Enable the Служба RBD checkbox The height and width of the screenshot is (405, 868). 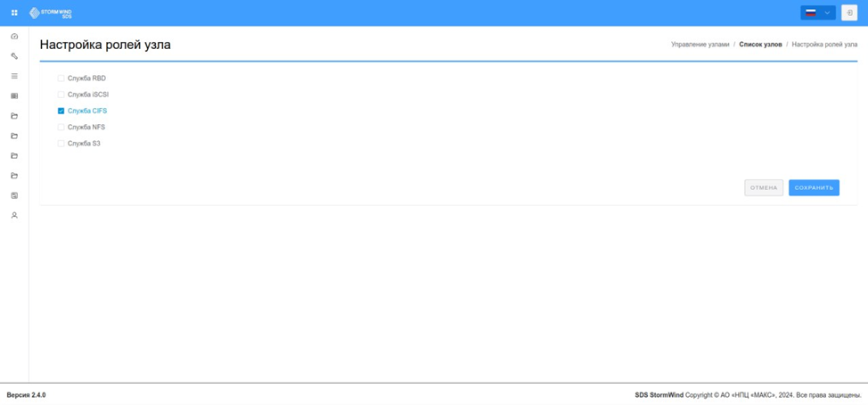[61, 79]
